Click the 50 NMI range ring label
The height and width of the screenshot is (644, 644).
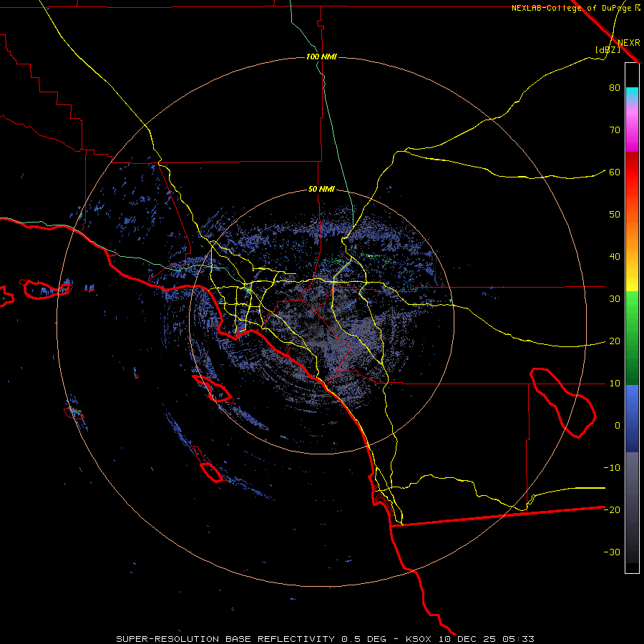(321, 190)
